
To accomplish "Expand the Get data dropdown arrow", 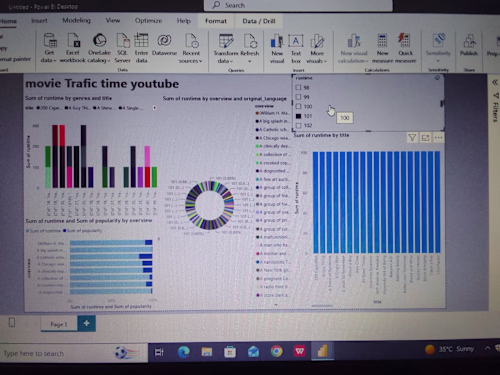I will [x=55, y=61].
